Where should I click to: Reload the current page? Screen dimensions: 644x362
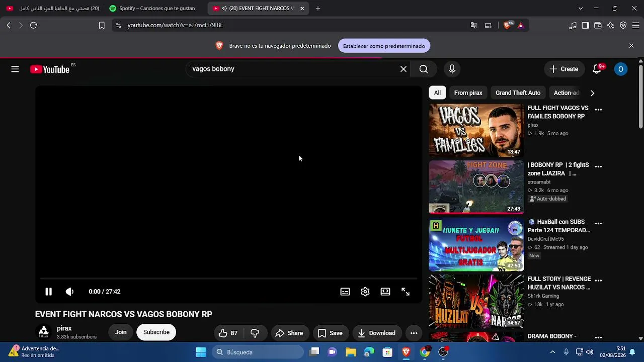(x=34, y=25)
